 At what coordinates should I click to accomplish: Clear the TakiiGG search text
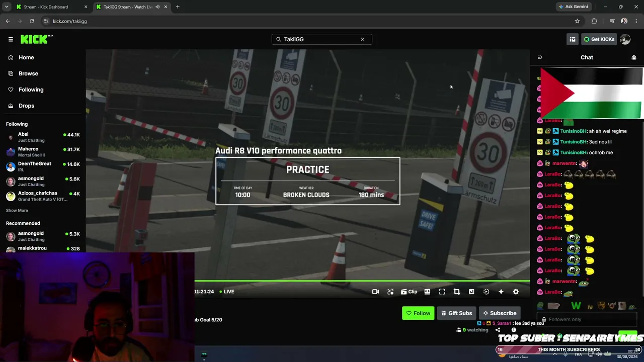pyautogui.click(x=362, y=39)
